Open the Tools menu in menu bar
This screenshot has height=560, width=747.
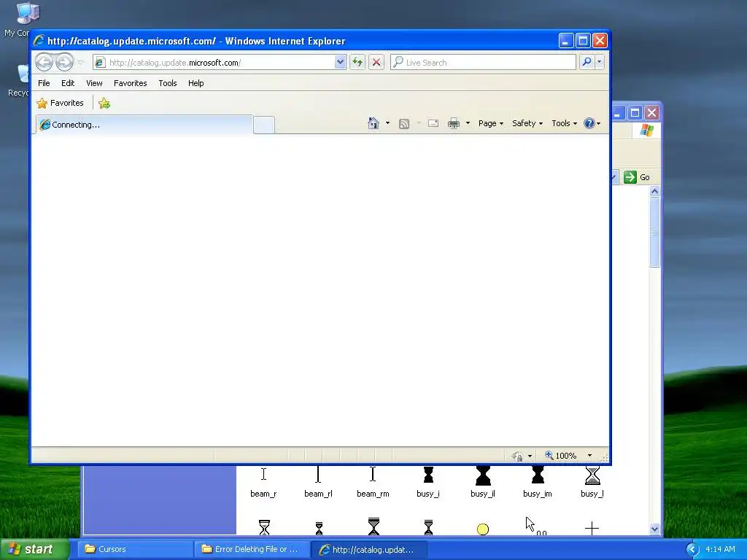point(168,83)
